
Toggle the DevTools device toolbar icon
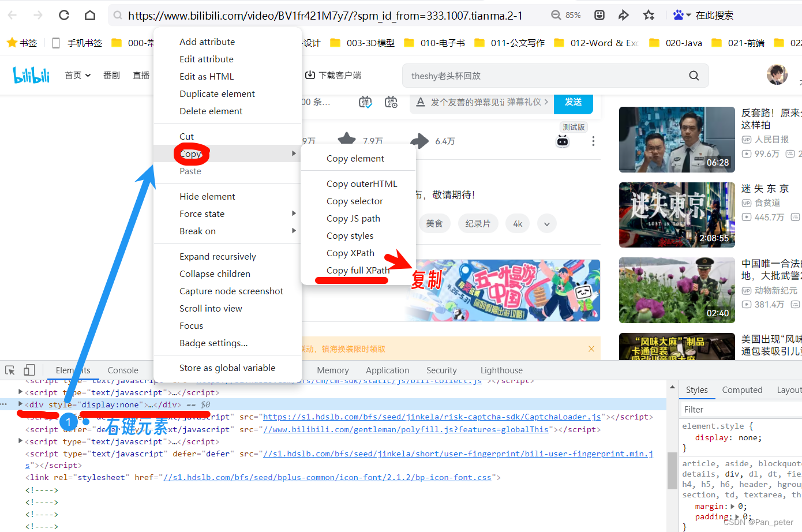pos(29,370)
